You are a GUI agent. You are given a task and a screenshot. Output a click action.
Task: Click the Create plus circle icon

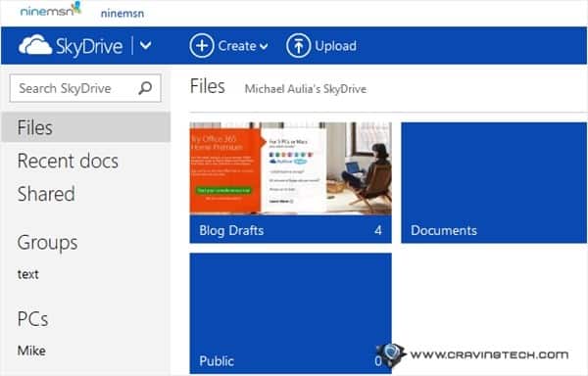tap(202, 46)
